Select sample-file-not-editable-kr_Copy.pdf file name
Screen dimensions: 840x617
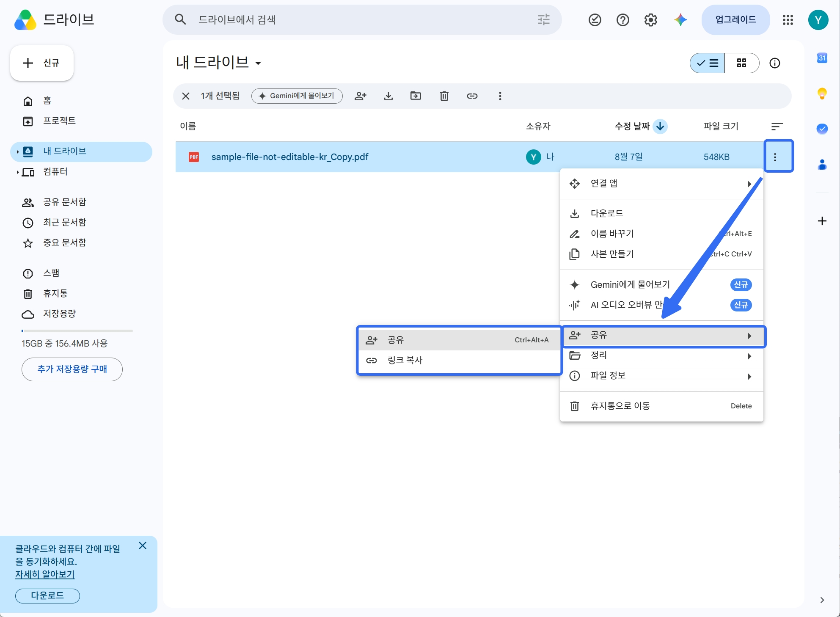coord(290,157)
